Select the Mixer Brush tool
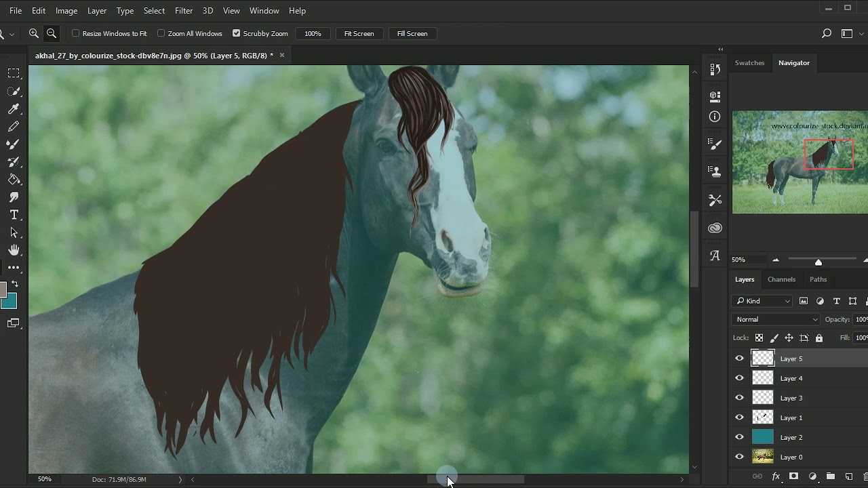The width and height of the screenshot is (868, 488). point(14,162)
